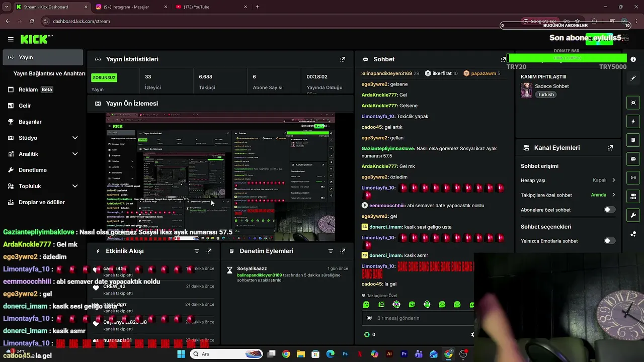Toggle channel actions icon in right sidebar

tap(633, 196)
